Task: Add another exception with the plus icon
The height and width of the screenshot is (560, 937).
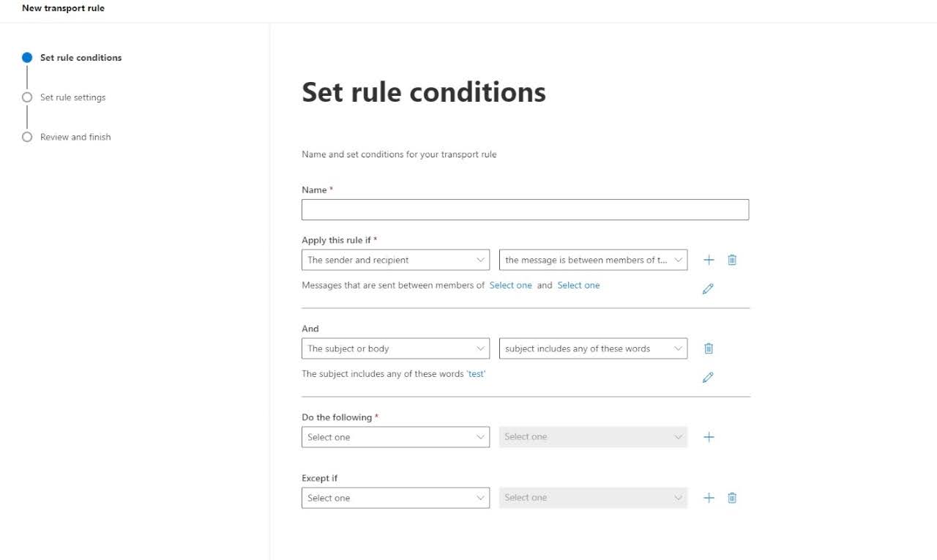Action: pyautogui.click(x=709, y=498)
